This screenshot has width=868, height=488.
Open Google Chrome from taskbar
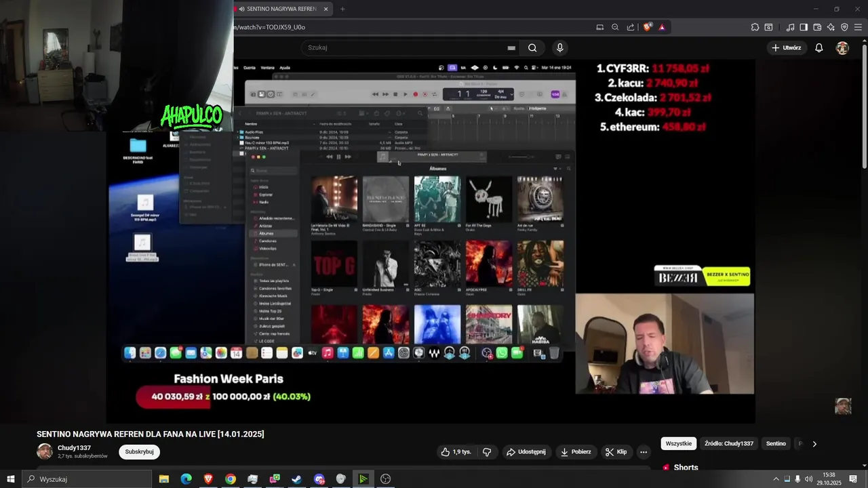(x=231, y=479)
